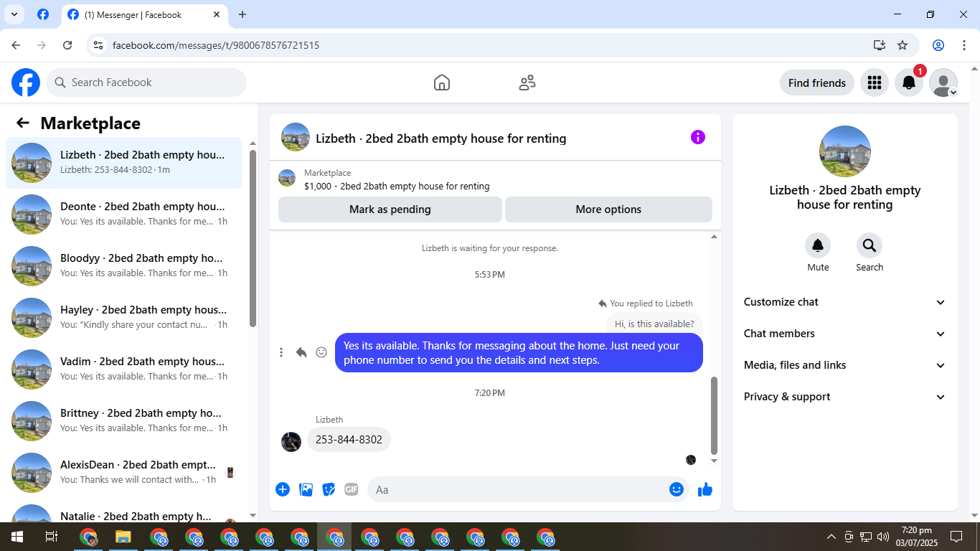
Task: Choose a GIF icon
Action: click(351, 489)
